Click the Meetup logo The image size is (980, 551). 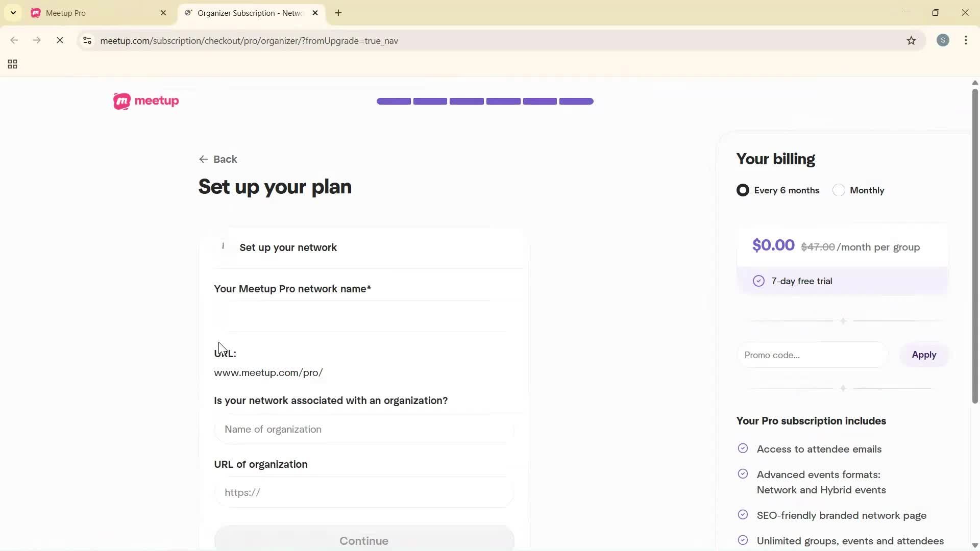point(146,101)
